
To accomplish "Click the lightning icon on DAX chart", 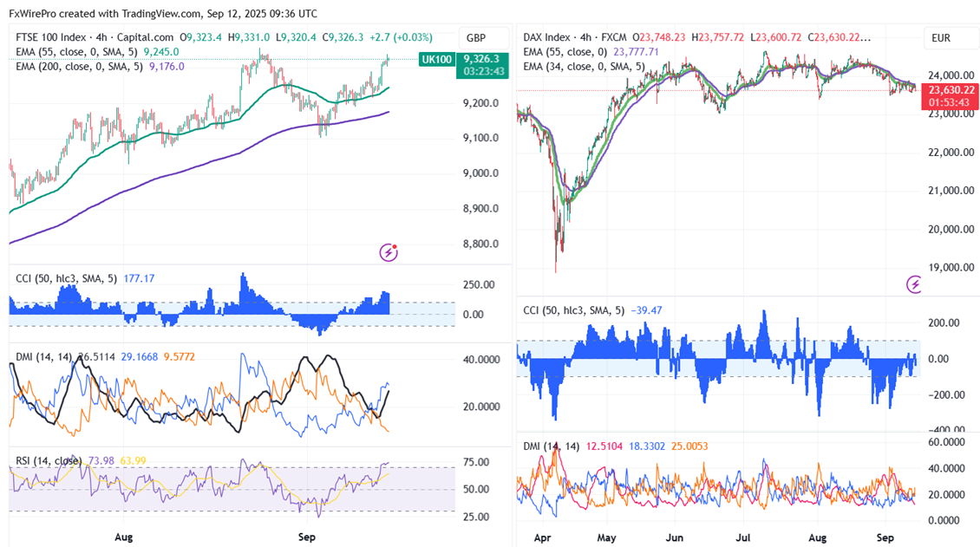I will click(914, 284).
